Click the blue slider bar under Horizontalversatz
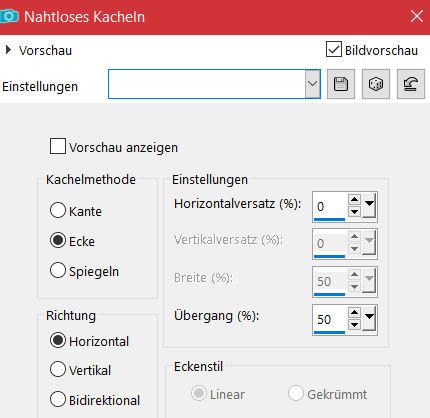This screenshot has height=418, width=430. click(x=329, y=220)
